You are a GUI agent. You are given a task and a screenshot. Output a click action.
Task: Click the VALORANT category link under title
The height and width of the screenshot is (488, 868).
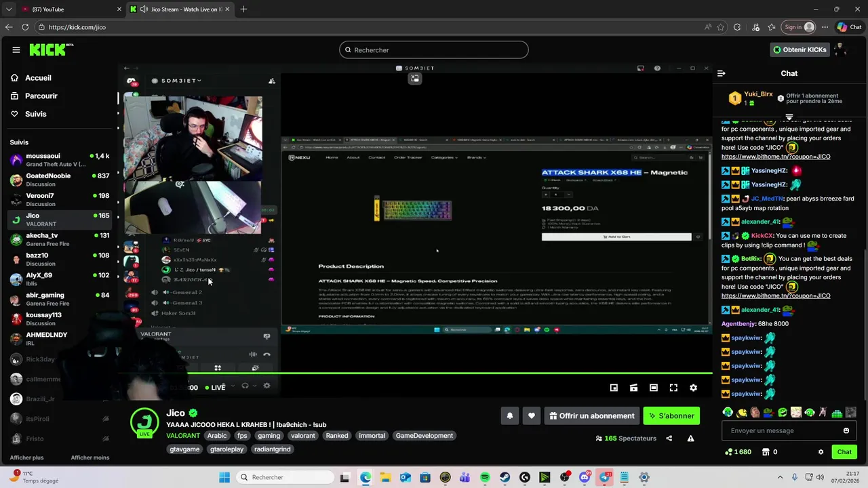[183, 436]
